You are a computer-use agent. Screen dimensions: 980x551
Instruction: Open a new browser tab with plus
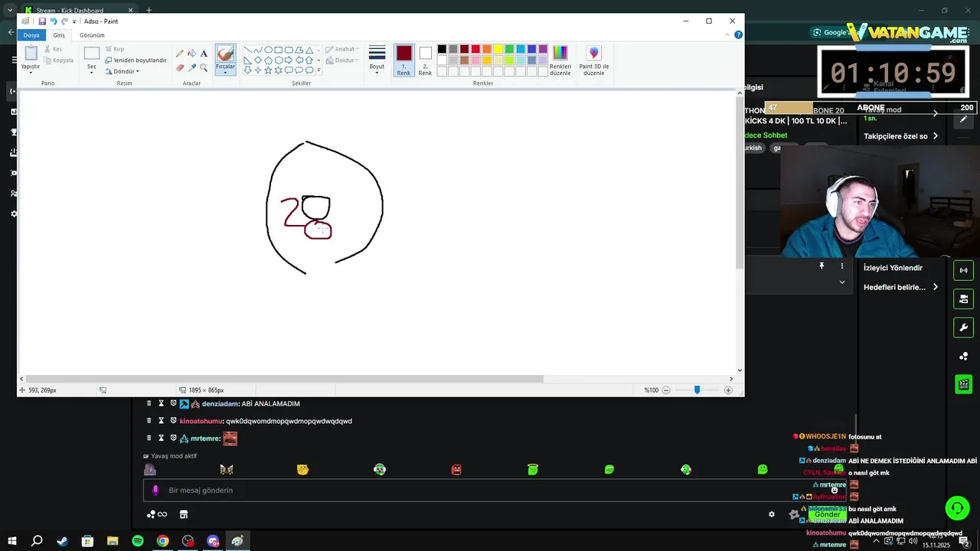click(149, 11)
